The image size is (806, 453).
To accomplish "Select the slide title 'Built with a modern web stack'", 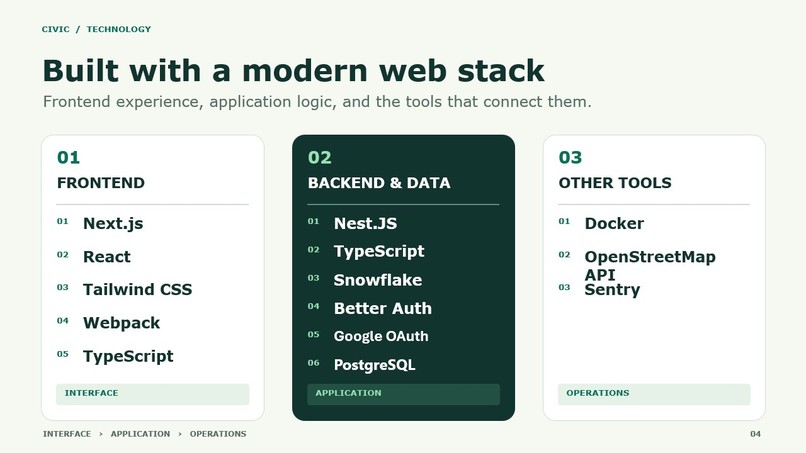I will click(293, 70).
